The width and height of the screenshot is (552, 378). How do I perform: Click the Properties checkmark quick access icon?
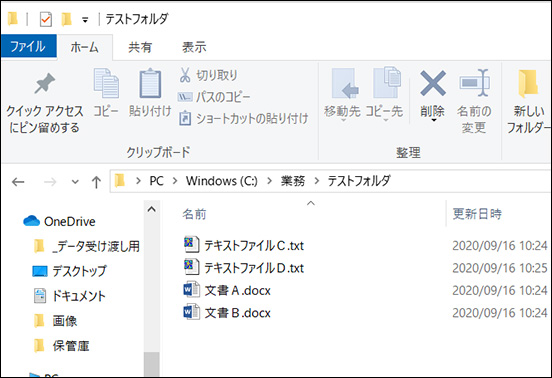(x=46, y=19)
